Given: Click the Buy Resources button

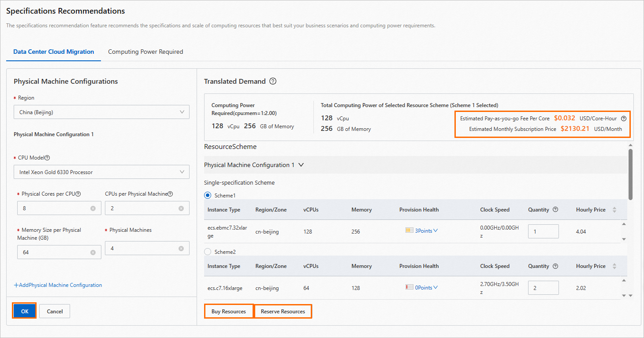Looking at the screenshot, I should tap(229, 312).
